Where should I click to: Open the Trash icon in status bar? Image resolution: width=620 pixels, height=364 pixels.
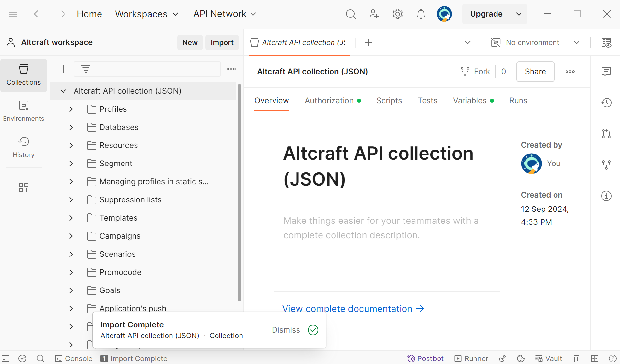point(577,358)
